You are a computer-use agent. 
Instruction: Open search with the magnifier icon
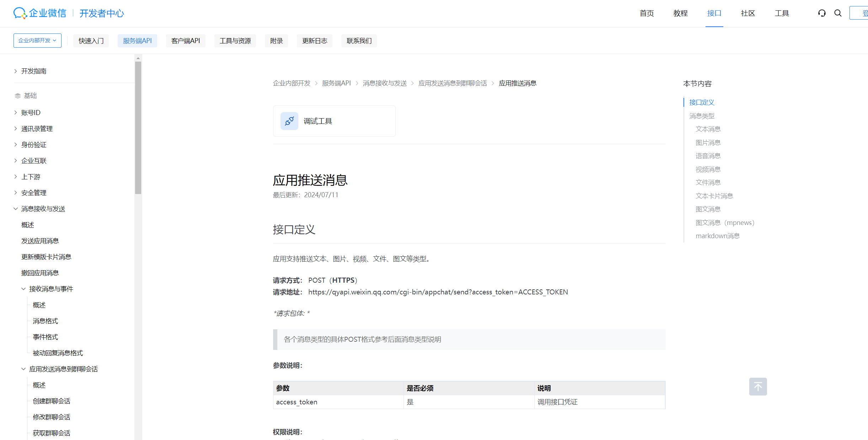point(838,13)
